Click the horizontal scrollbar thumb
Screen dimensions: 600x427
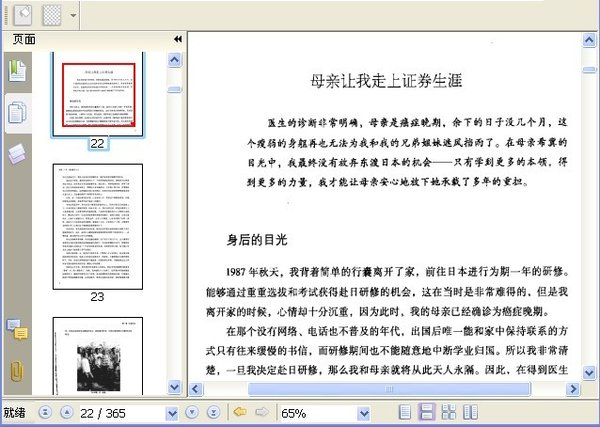click(x=389, y=389)
